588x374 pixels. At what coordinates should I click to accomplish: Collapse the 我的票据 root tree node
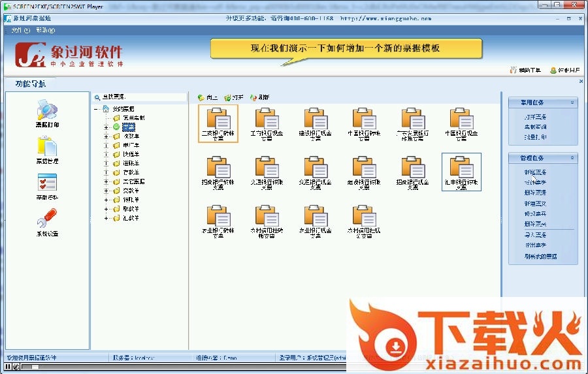point(96,109)
